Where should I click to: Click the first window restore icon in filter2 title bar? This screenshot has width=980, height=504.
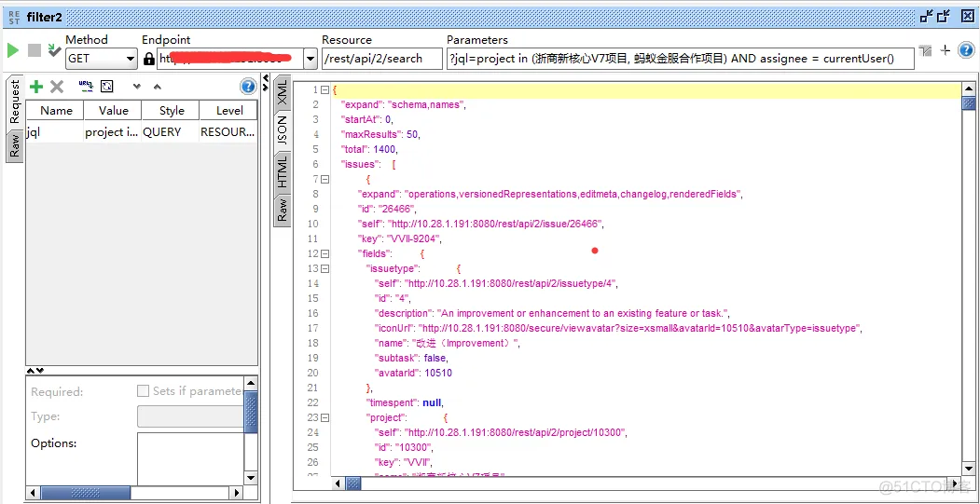(x=928, y=16)
